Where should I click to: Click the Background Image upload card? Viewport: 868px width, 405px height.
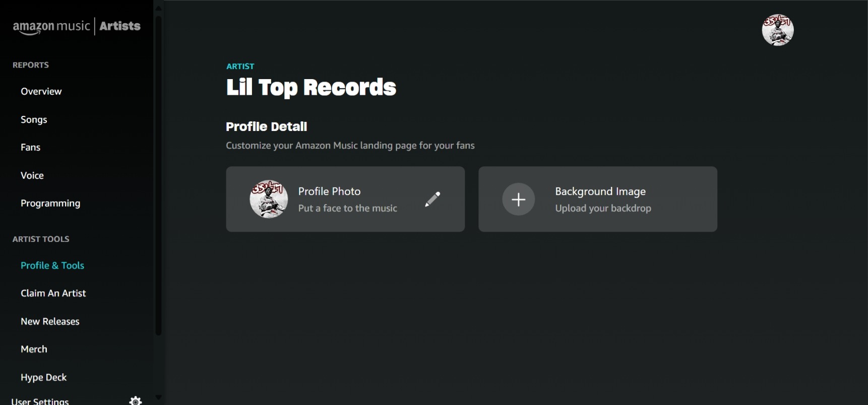click(598, 199)
